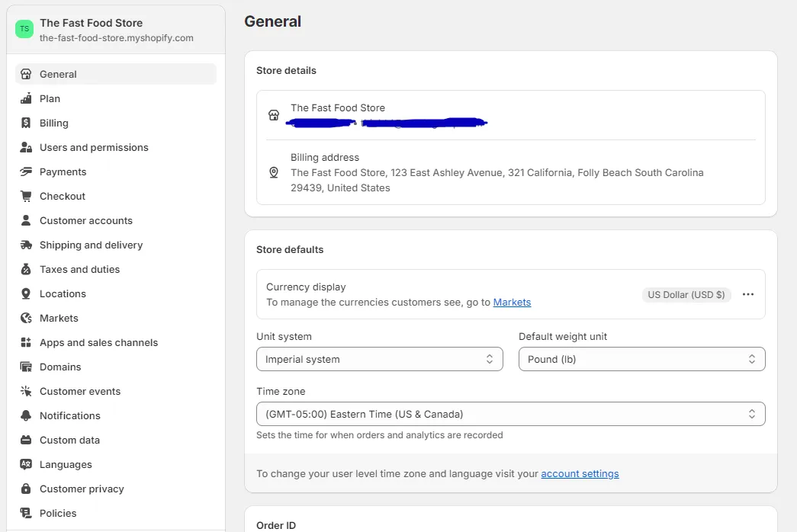Select Shipping and delivery

[116, 245]
